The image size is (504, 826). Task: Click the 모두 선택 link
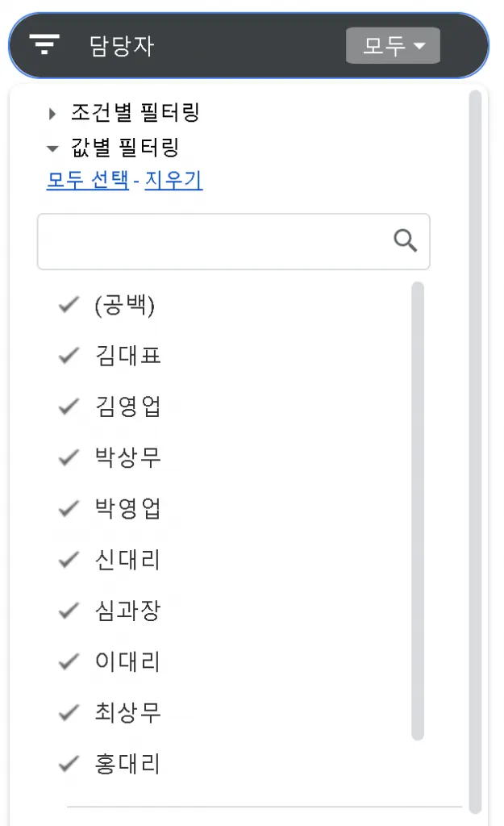point(88,180)
